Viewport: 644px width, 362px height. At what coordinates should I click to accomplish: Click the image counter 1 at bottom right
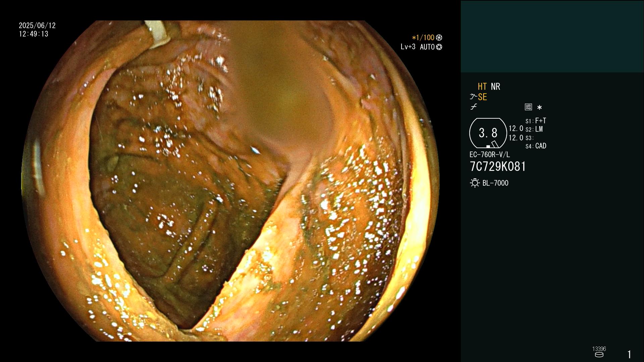629,354
